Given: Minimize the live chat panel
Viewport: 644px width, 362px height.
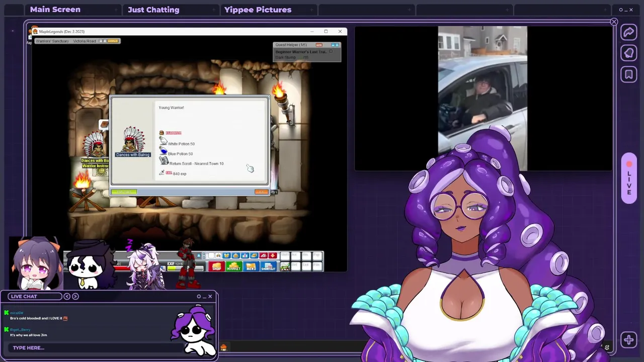Looking at the screenshot, I should point(204,297).
